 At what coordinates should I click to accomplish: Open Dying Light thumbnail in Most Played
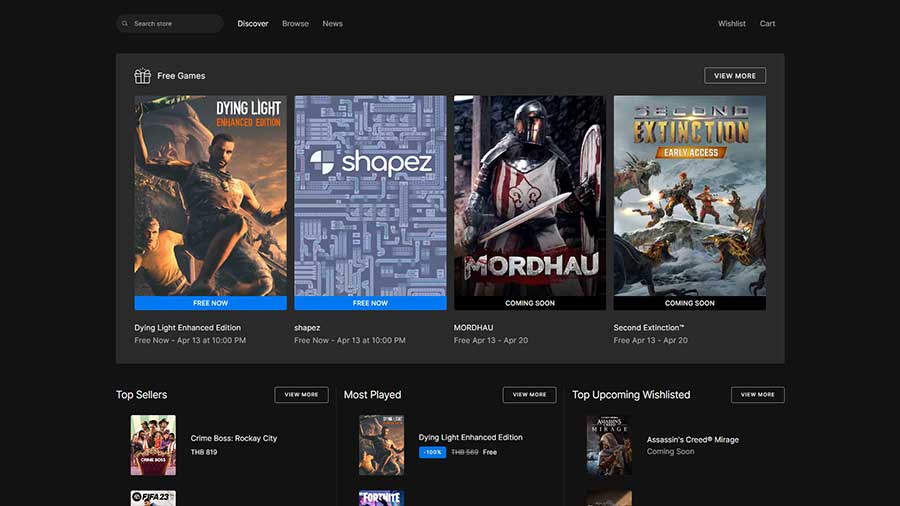click(x=381, y=445)
